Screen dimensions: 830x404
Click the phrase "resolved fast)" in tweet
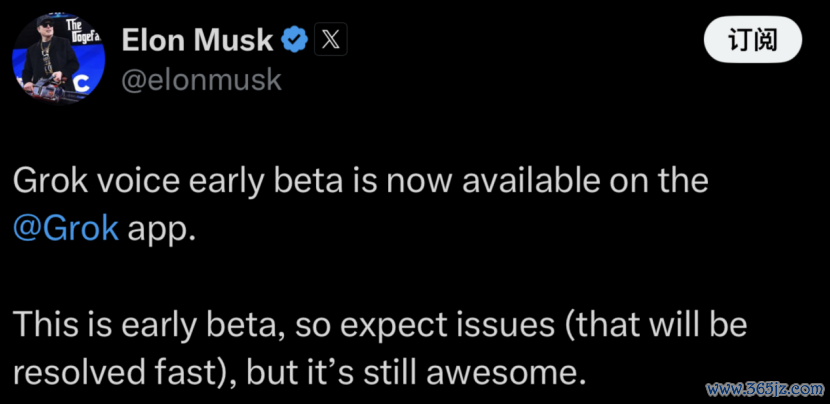[122, 373]
